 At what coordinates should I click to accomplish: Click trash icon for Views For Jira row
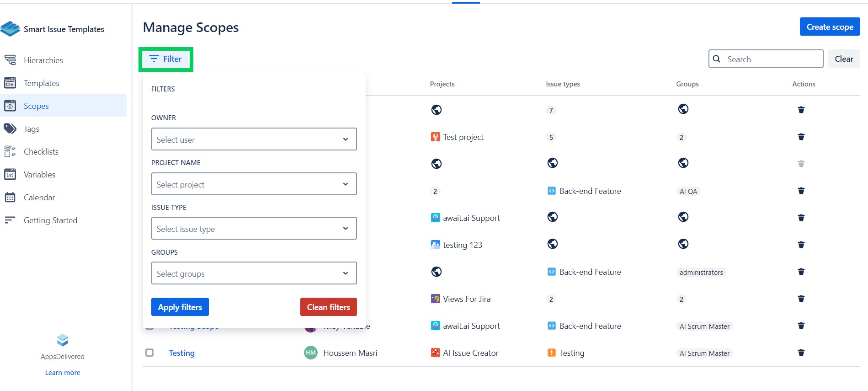pos(801,299)
